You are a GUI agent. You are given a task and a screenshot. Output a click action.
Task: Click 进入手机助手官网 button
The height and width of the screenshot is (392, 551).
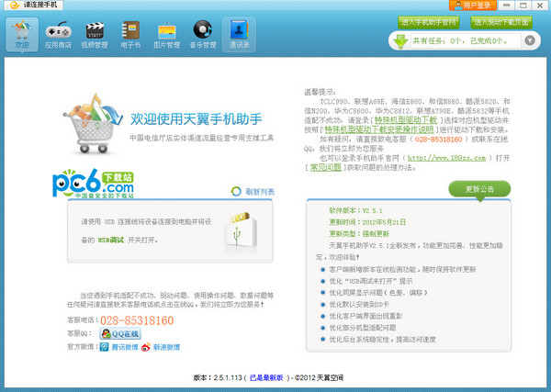pos(429,22)
